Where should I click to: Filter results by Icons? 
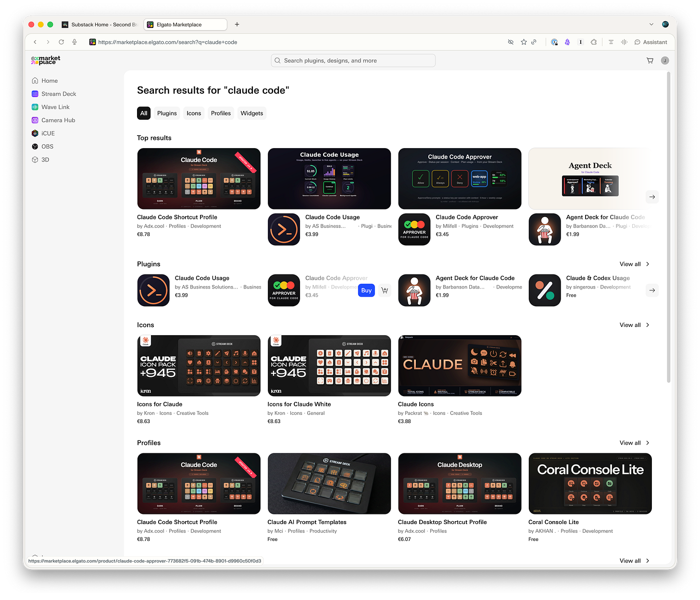(194, 113)
